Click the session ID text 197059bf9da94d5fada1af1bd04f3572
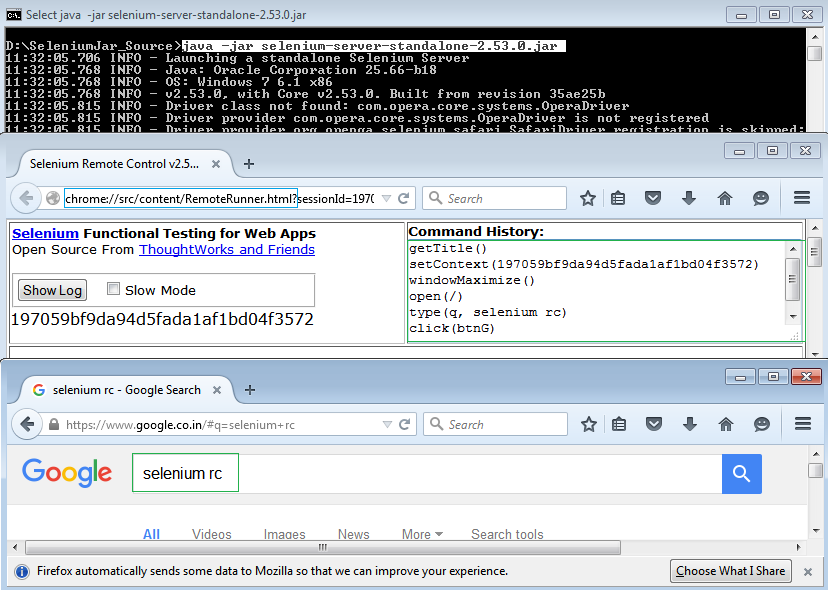Screen dimensions: 828x590 162,319
